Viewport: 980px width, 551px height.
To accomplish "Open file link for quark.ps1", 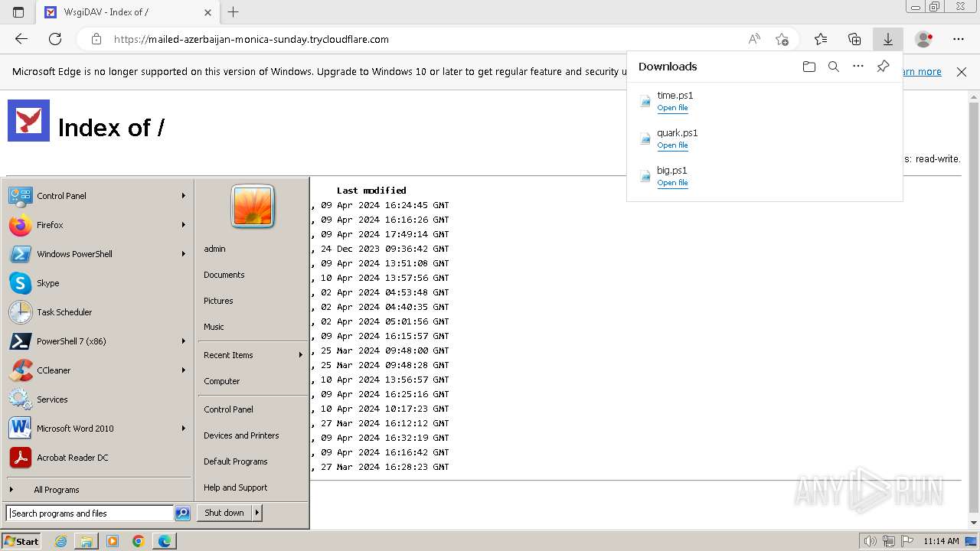I will click(x=672, y=145).
